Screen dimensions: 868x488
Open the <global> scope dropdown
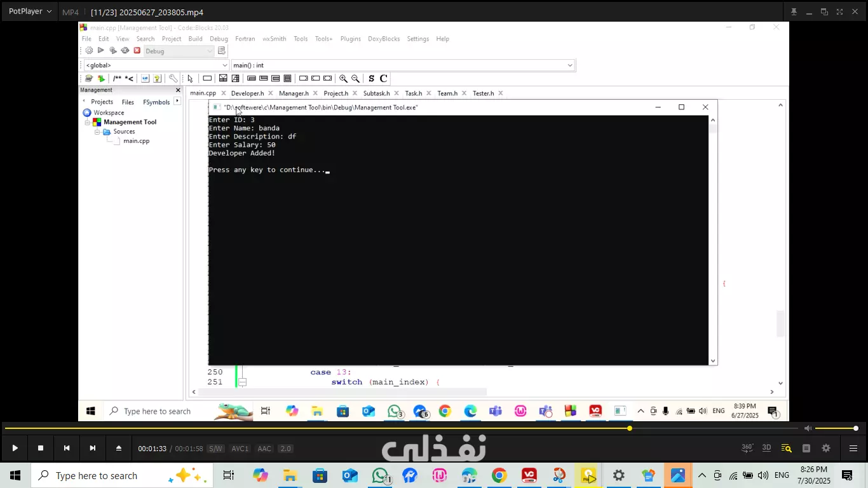pos(156,65)
